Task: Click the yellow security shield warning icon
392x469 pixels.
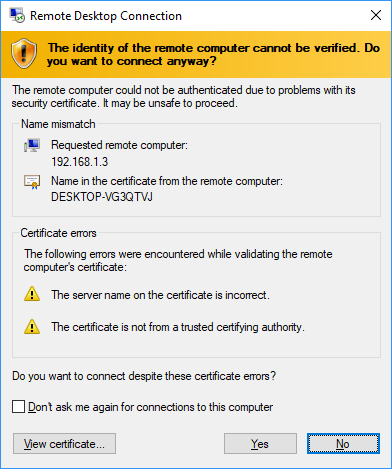Action: click(24, 53)
